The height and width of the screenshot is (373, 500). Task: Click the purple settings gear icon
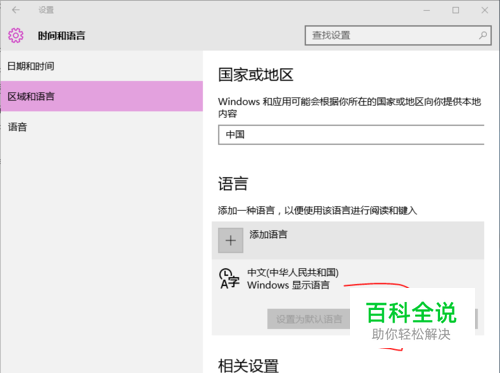16,35
